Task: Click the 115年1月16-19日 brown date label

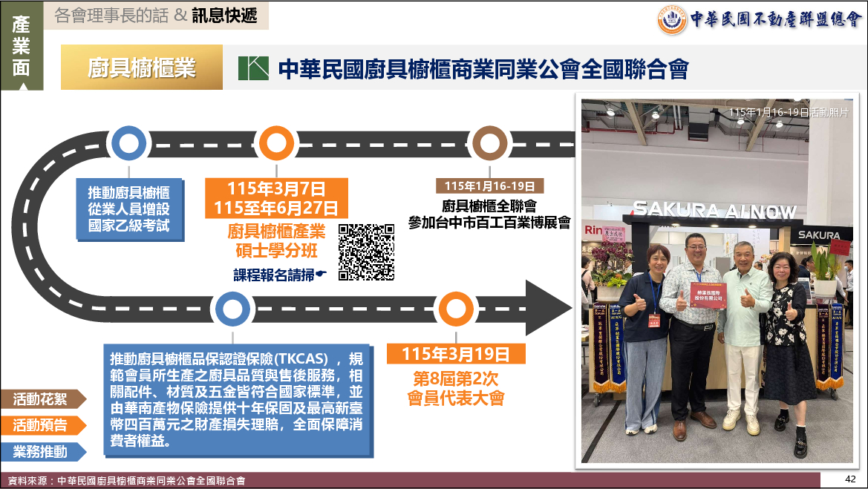Action: tap(490, 186)
